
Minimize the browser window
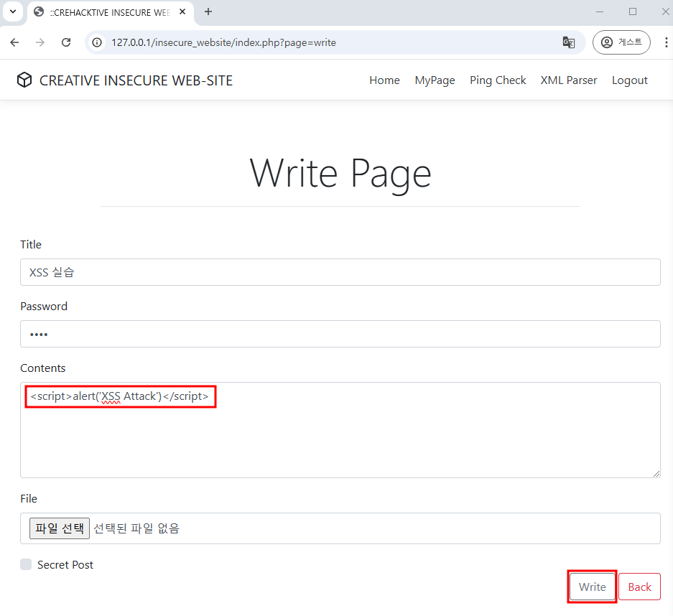pyautogui.click(x=600, y=12)
